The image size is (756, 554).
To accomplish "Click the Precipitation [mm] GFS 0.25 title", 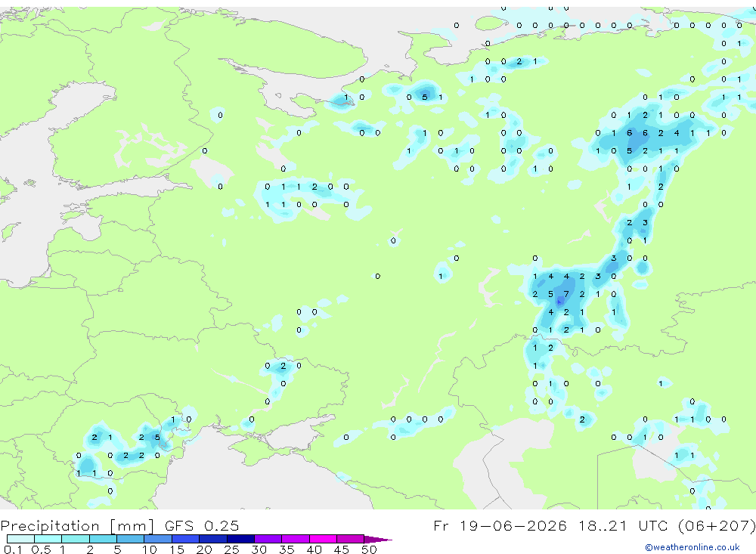I will point(119,525).
